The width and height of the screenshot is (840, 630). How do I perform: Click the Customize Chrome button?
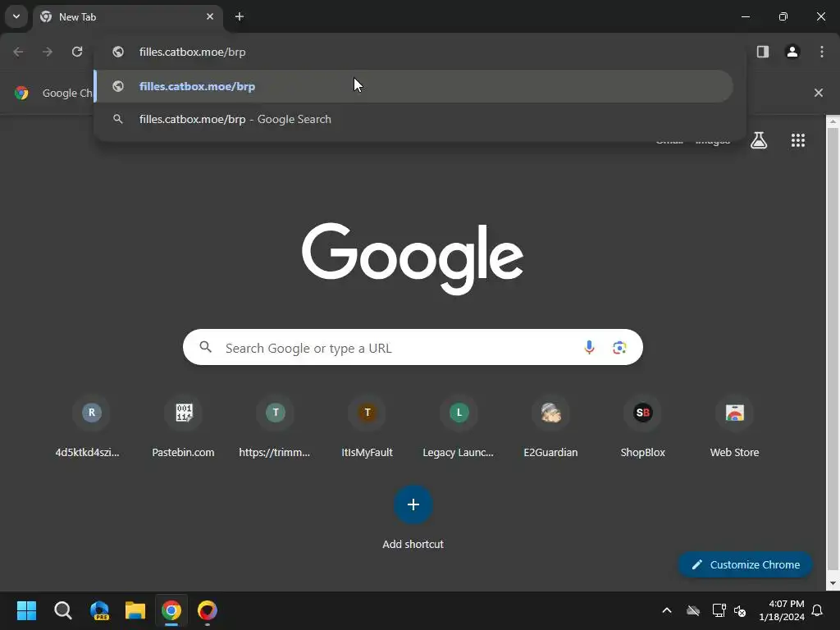745,564
